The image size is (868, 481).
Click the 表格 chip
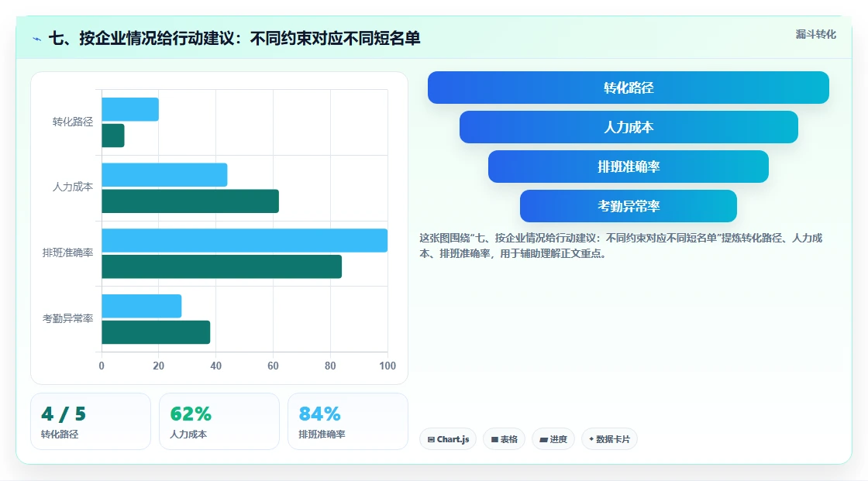[x=504, y=439]
